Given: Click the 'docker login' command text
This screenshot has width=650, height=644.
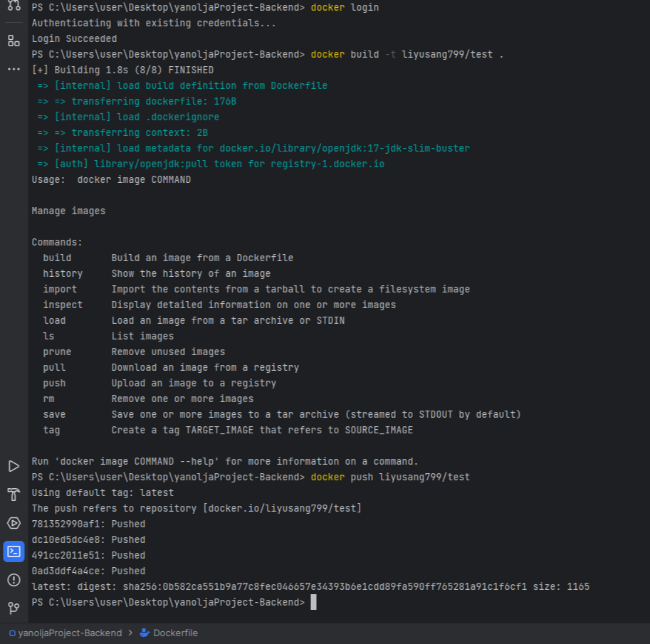Looking at the screenshot, I should (345, 7).
